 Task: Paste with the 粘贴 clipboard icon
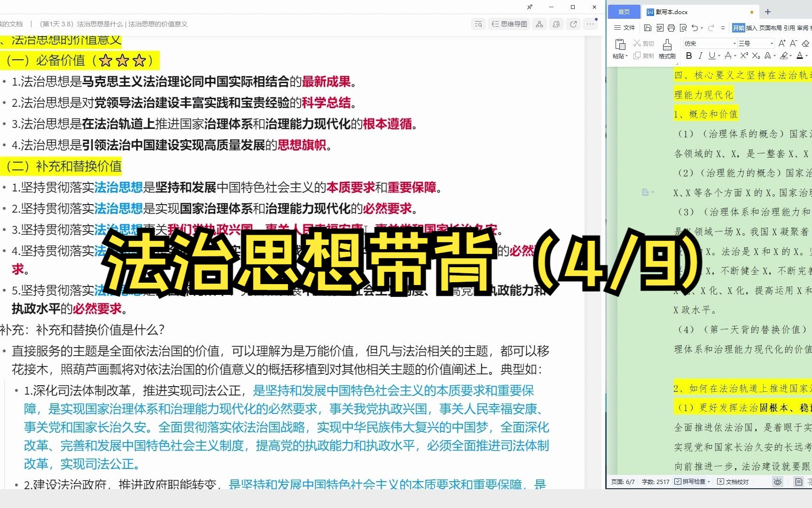(620, 45)
